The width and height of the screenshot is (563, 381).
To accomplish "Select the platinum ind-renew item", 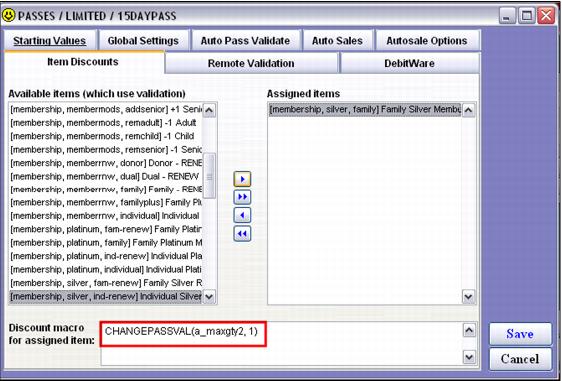I will pyautogui.click(x=106, y=256).
